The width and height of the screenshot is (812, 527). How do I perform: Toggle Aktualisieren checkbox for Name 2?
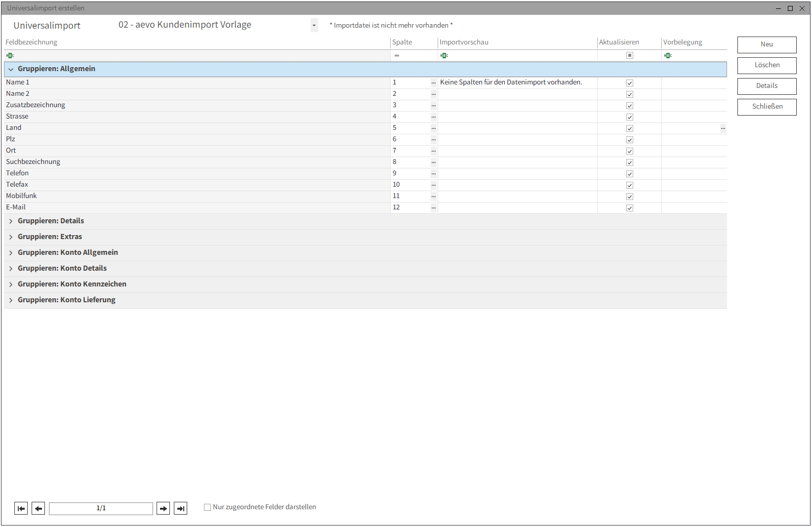tap(630, 94)
